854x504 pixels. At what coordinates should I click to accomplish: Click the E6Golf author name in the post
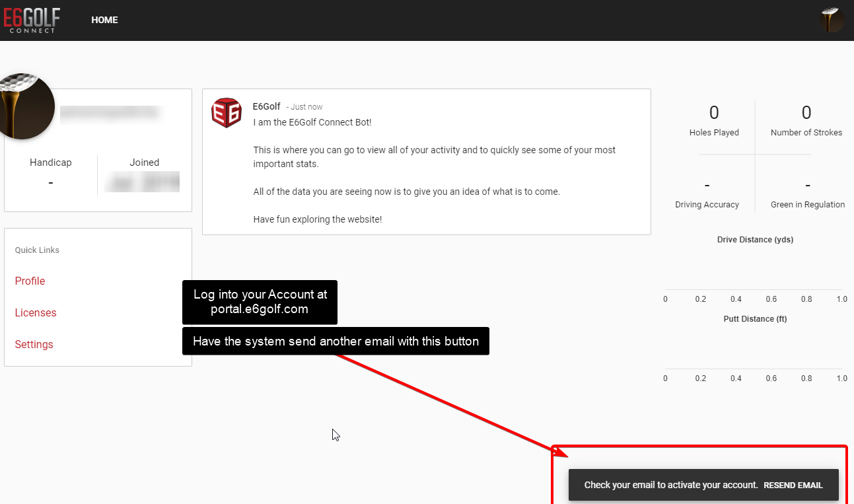(x=266, y=106)
